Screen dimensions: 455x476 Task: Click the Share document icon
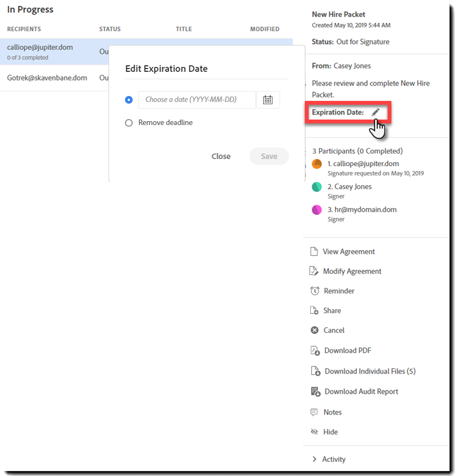coord(314,311)
